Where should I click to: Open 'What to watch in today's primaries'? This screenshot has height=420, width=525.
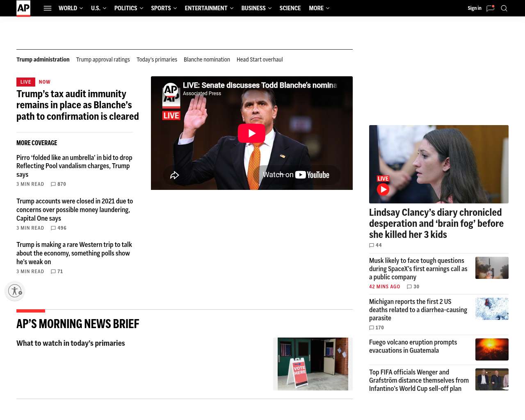pos(71,343)
